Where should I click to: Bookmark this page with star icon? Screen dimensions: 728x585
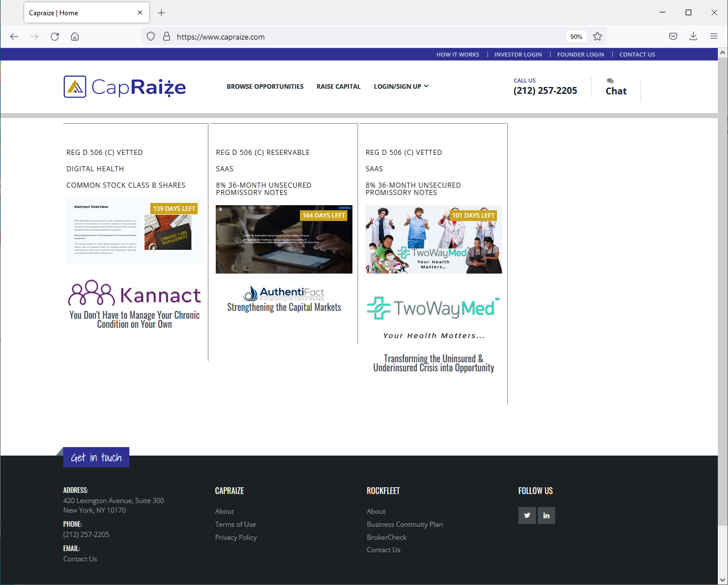(598, 37)
